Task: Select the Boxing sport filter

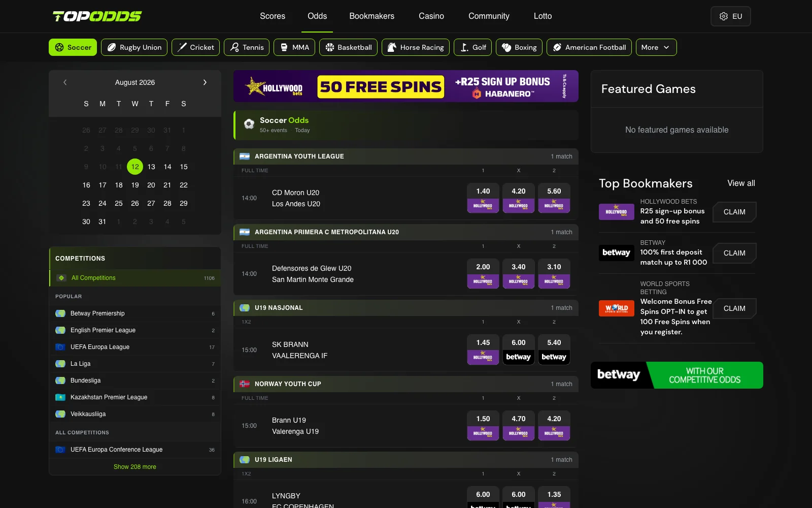Action: (x=519, y=47)
